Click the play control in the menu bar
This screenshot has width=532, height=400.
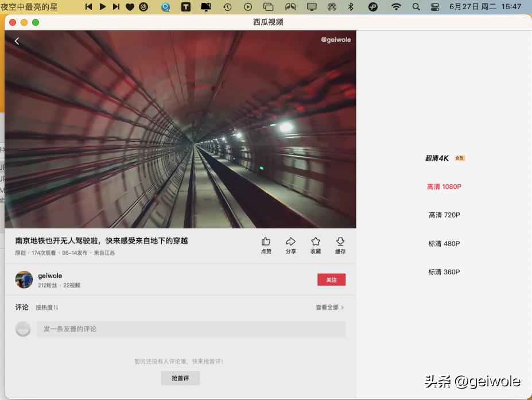click(103, 7)
